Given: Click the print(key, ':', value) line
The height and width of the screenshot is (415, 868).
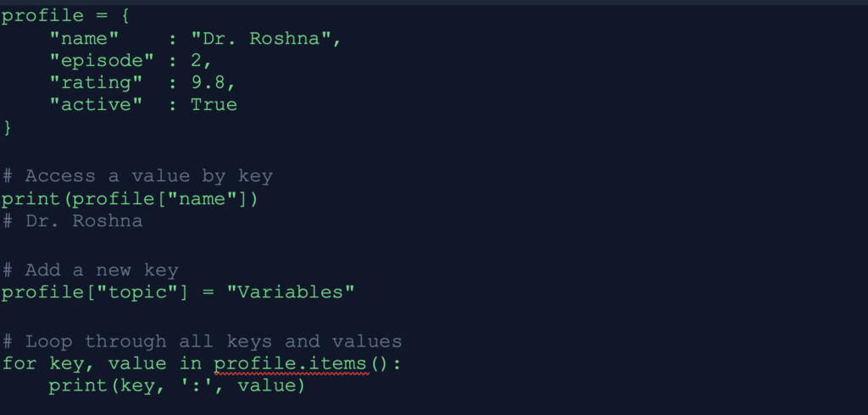Looking at the screenshot, I should [175, 385].
